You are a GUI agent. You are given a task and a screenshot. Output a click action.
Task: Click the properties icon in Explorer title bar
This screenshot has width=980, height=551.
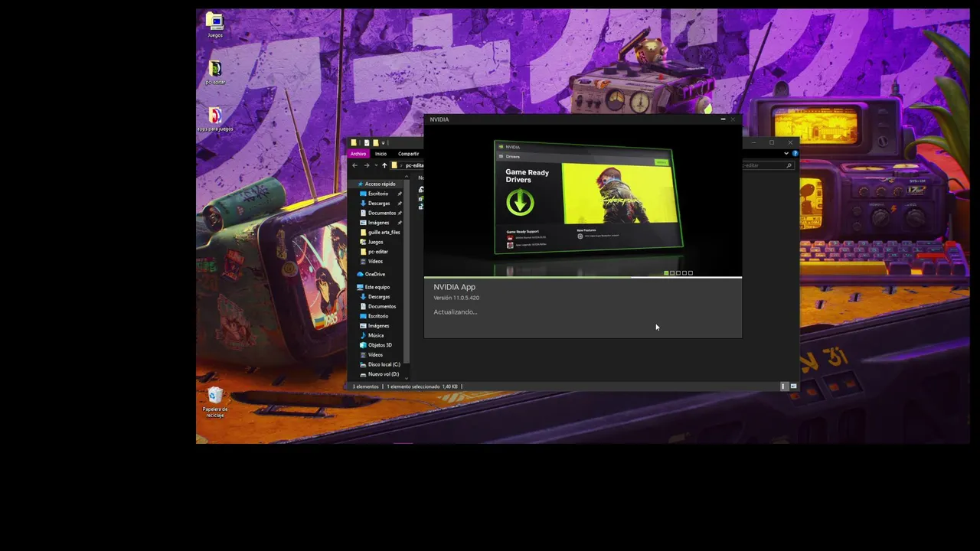367,143
